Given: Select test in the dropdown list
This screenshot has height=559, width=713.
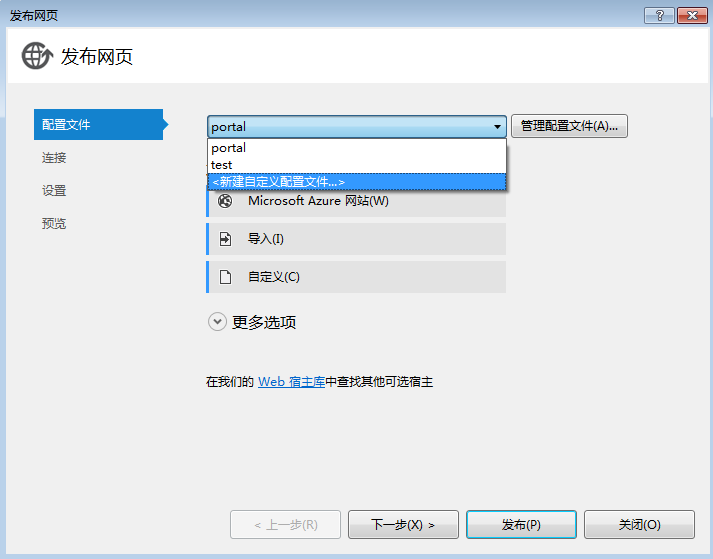Looking at the screenshot, I should coord(356,165).
